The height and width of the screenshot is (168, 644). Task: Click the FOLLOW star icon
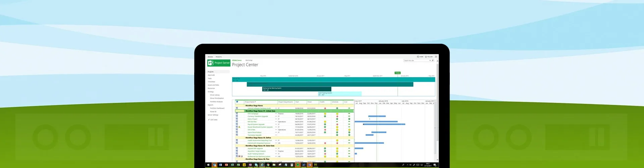(x=426, y=57)
